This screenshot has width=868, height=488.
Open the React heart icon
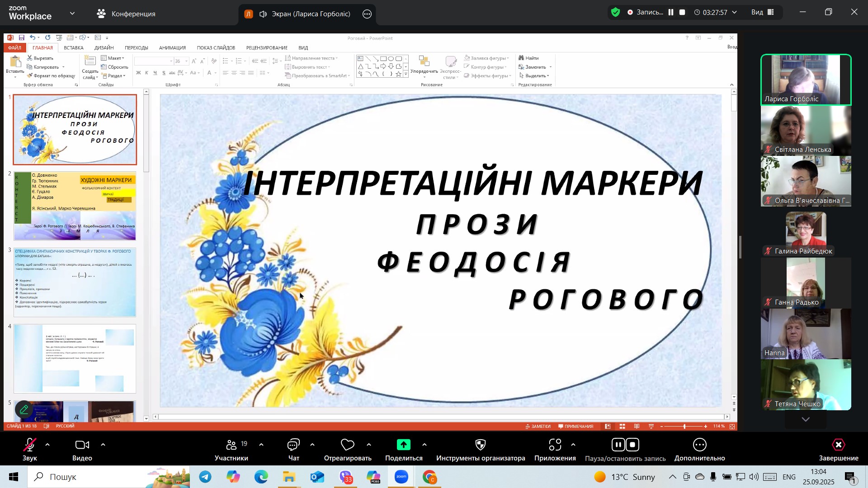coord(347,446)
